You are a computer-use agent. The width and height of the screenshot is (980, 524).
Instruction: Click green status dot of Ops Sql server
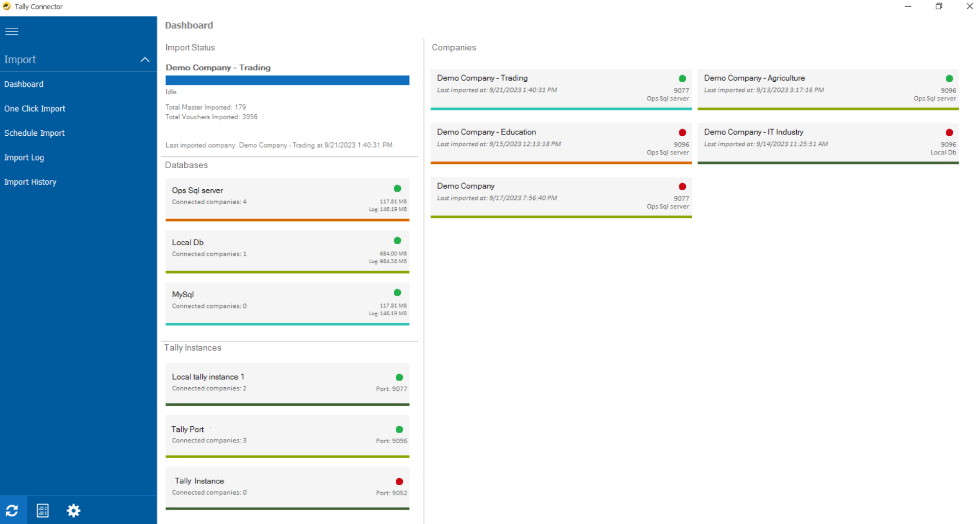(397, 189)
